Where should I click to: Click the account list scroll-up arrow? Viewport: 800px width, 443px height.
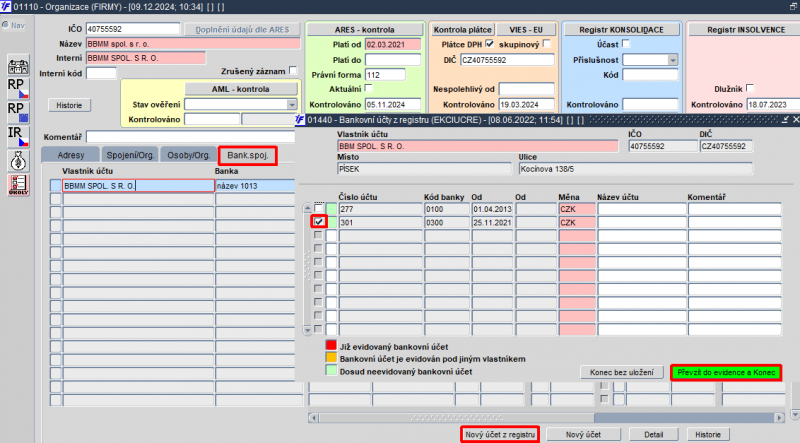307,208
